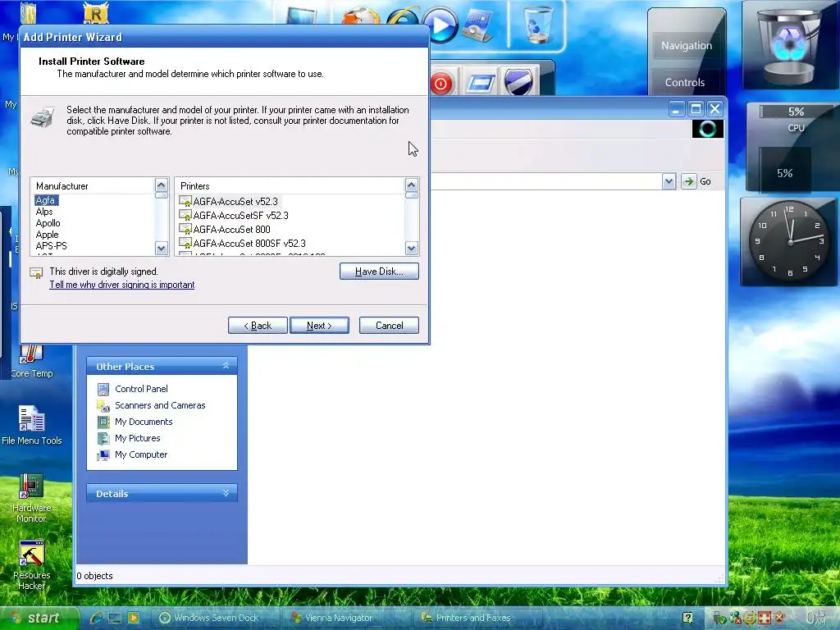The width and height of the screenshot is (840, 630).
Task: Click the signed-driver certificate icon
Action: (x=36, y=272)
